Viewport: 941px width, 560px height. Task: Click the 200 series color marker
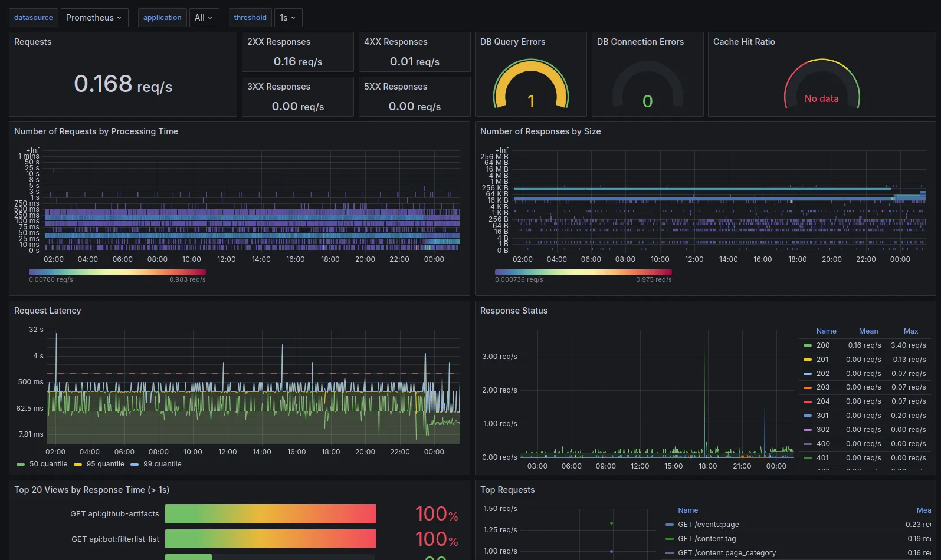[x=808, y=345]
